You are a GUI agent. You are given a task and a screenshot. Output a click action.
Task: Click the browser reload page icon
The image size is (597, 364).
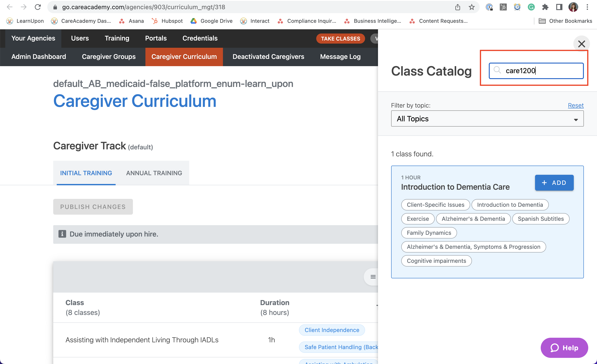(x=38, y=7)
